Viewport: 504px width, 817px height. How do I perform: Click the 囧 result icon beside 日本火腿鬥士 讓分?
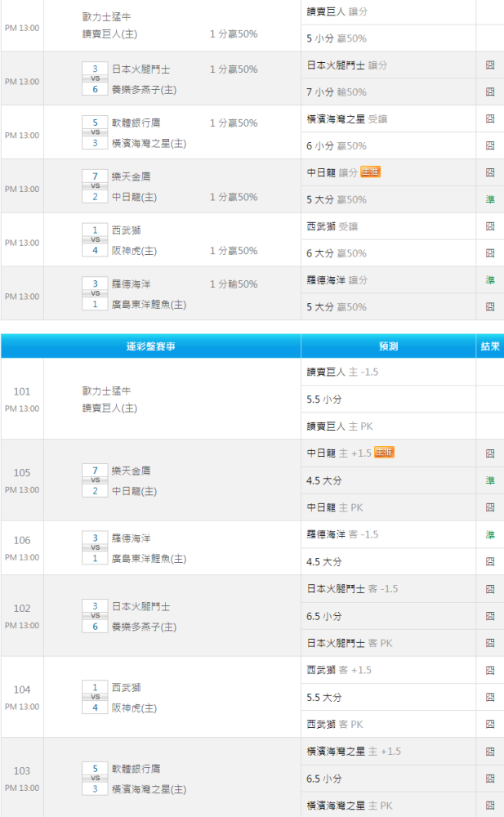(490, 65)
